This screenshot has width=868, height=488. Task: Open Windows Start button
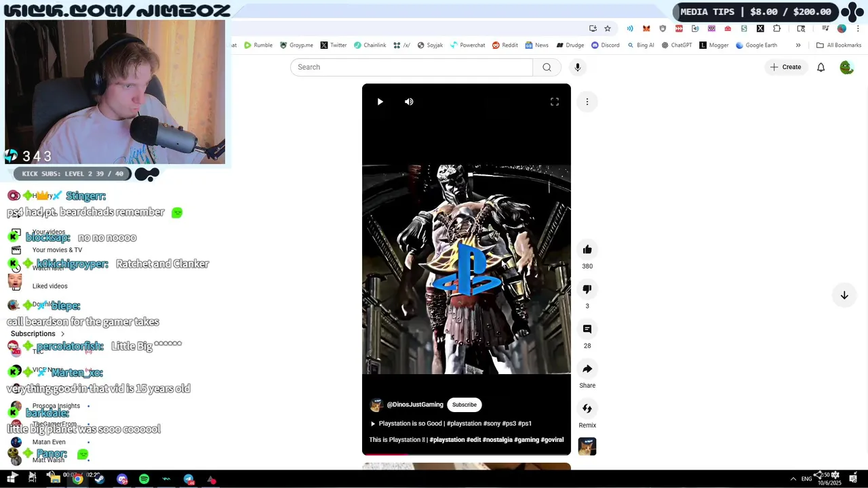point(12,479)
